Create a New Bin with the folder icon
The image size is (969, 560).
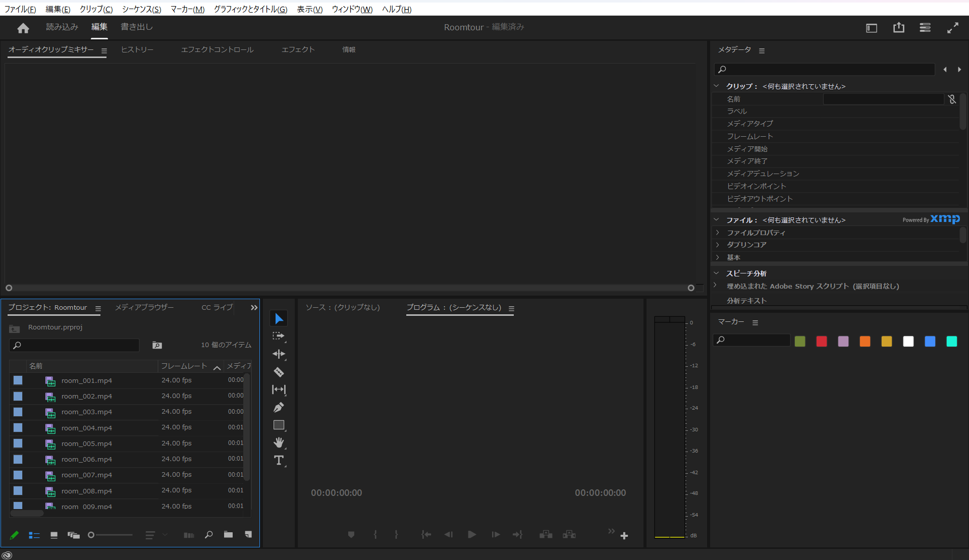coord(228,535)
